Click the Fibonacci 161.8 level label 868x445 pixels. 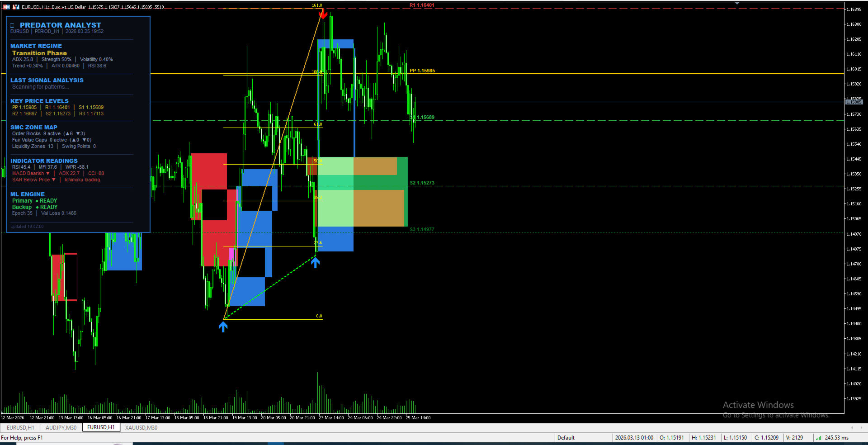(x=317, y=5)
